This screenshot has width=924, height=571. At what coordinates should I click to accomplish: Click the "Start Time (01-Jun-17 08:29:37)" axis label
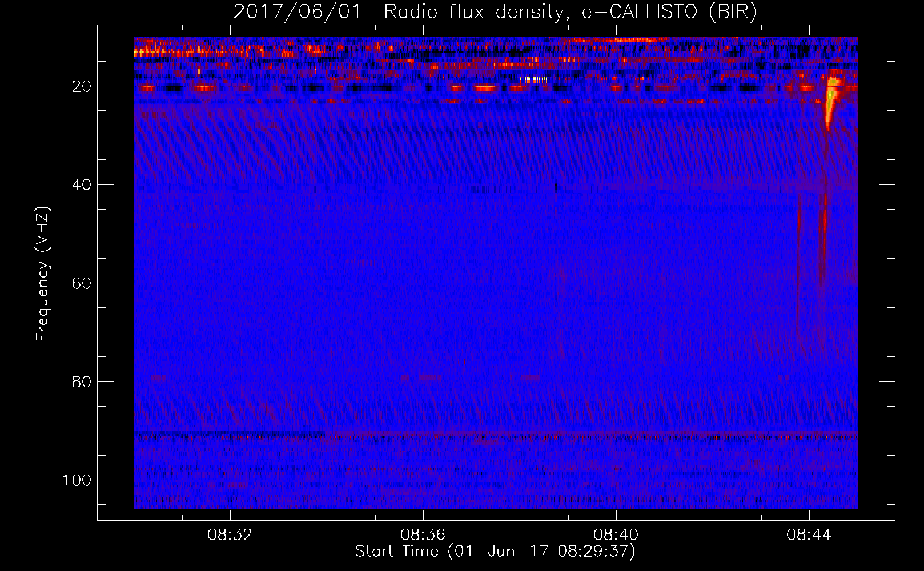[x=495, y=552]
